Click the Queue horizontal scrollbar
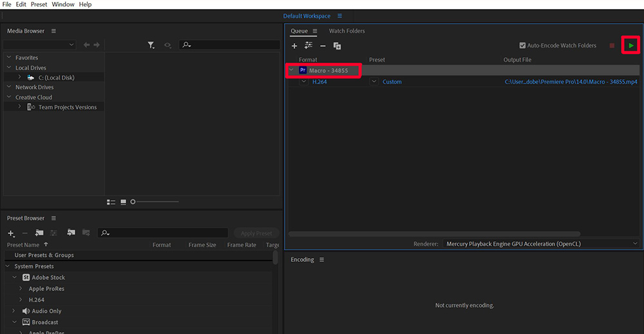Screen dimensions: 644x334 tap(435, 234)
